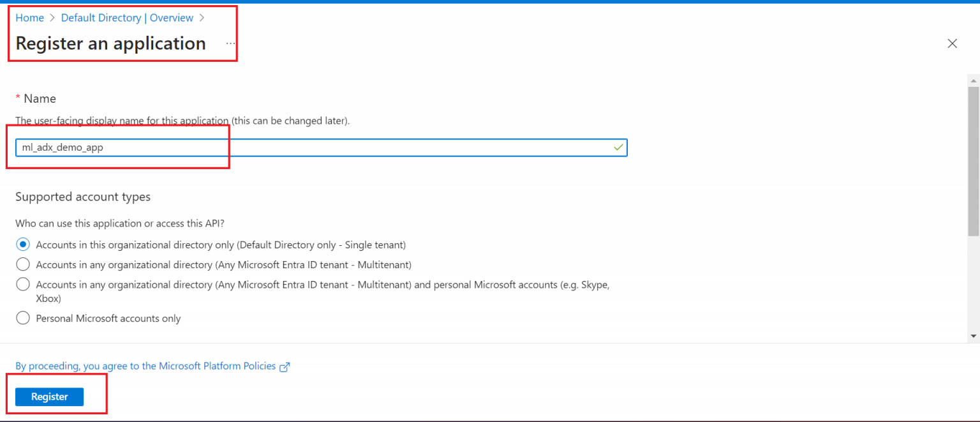This screenshot has height=422, width=980.
Task: Click the external link icon beside Platform Policies
Action: [x=285, y=366]
